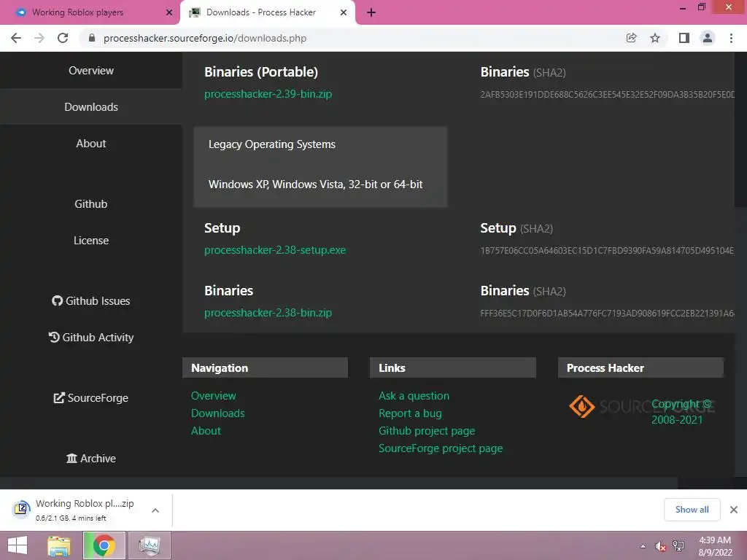Show hidden system tray icons
747x560 pixels.
click(x=643, y=546)
